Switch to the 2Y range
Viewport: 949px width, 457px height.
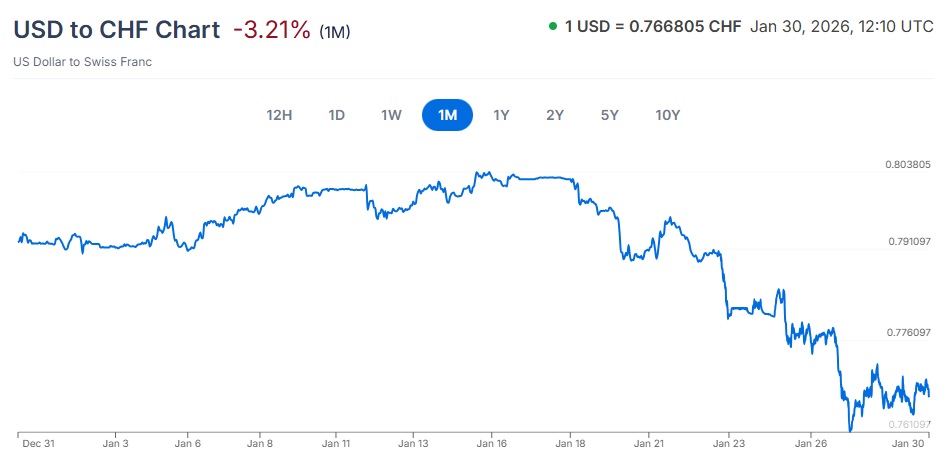(x=555, y=115)
